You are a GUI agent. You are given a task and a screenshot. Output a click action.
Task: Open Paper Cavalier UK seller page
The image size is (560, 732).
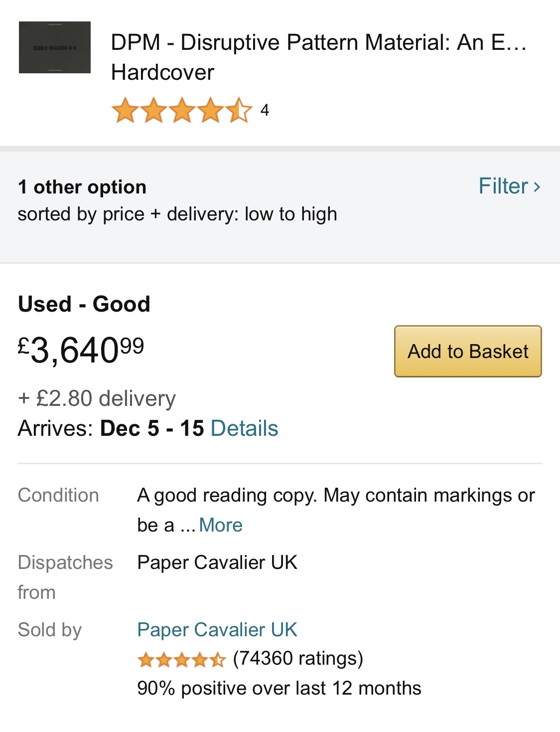(217, 630)
